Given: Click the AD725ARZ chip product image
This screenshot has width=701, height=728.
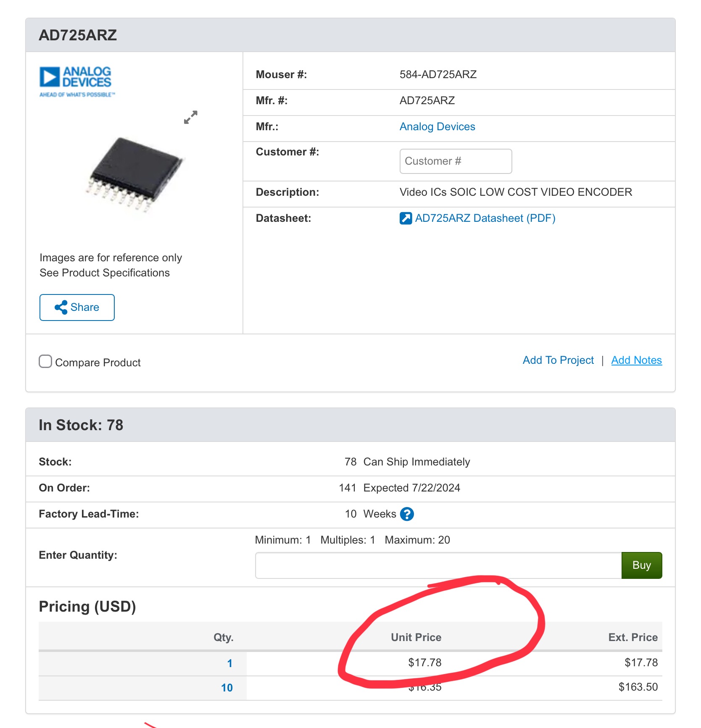Looking at the screenshot, I should (135, 175).
